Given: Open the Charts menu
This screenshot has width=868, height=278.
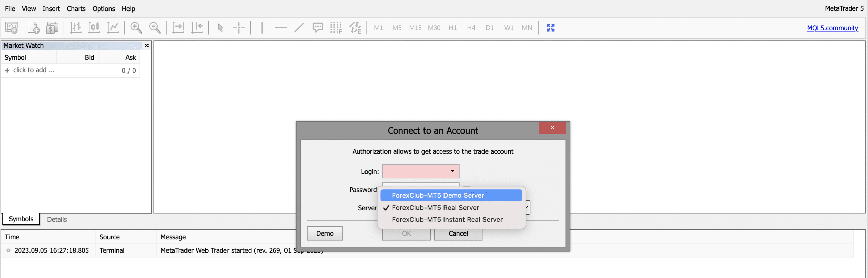Looking at the screenshot, I should (x=76, y=9).
